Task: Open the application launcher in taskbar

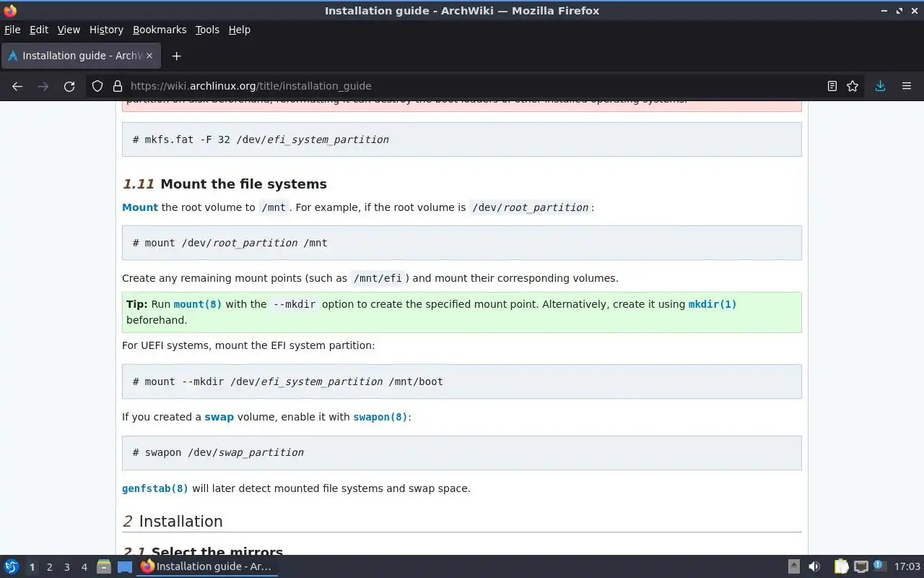Action: [x=12, y=566]
